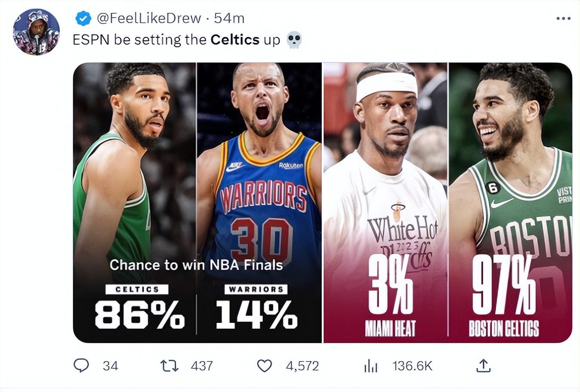Viewport: 580px width, 392px height.
Task: Click the white WARRIORS label above 14%
Action: (256, 289)
